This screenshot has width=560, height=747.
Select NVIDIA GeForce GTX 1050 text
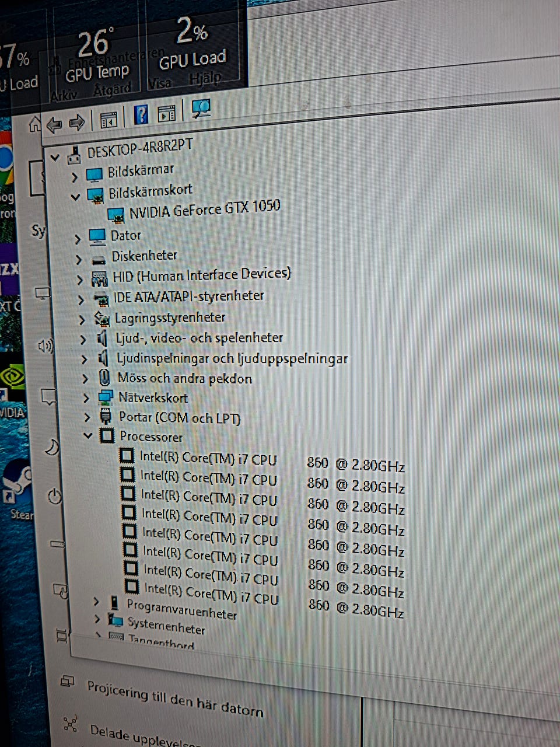[205, 208]
